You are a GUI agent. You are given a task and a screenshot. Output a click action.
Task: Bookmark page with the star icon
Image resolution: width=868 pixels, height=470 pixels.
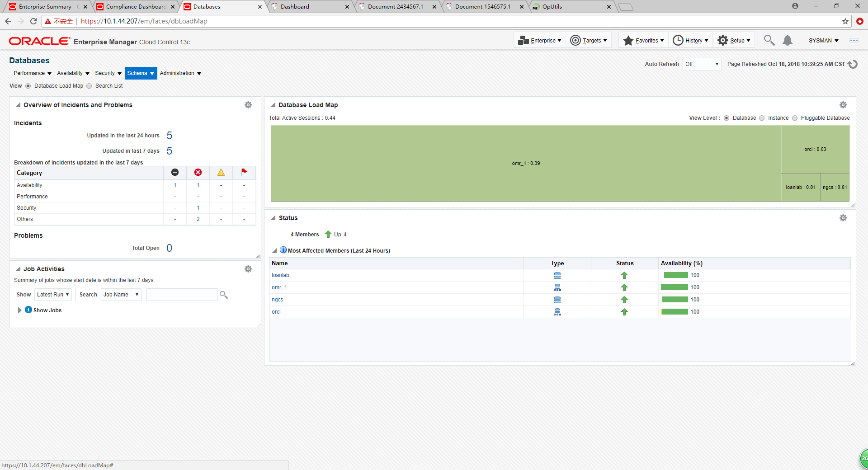(x=845, y=21)
